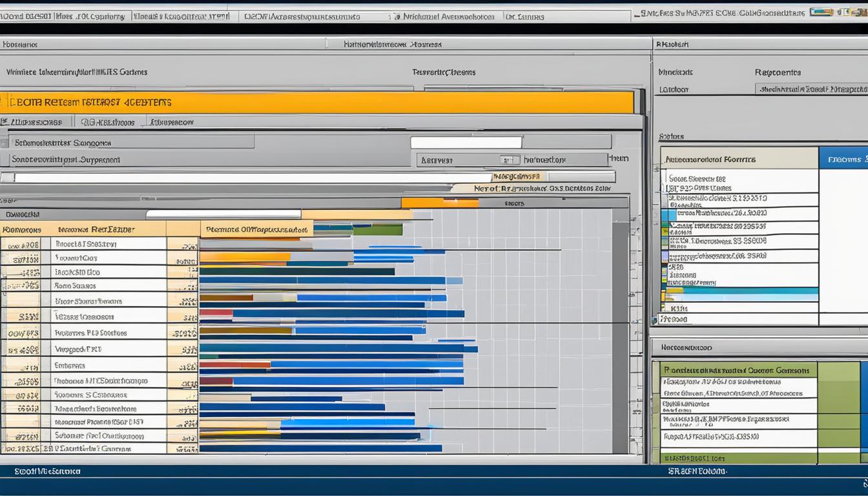Click the wide green header of the lower-right table

739,370
